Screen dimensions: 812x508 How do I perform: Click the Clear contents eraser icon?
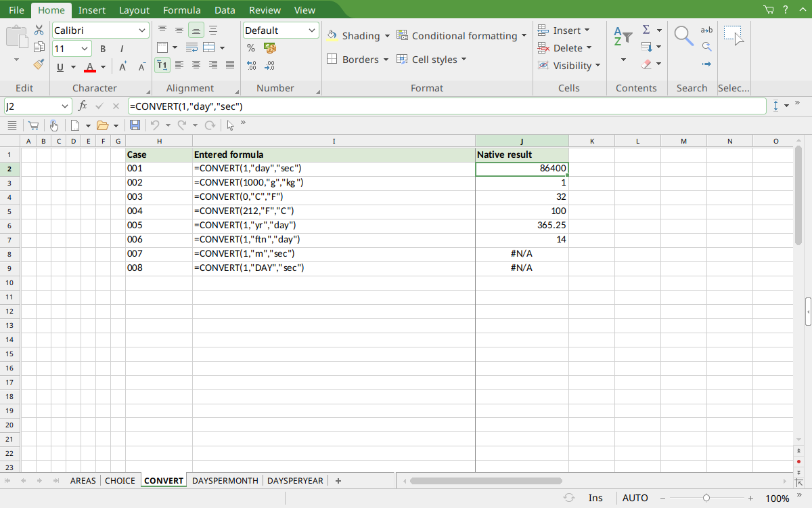tap(646, 64)
